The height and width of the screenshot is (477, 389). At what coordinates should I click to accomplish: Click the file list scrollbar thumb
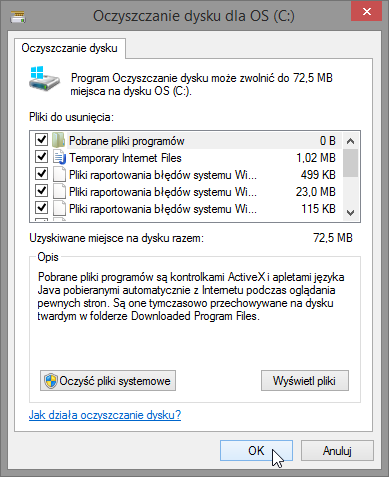tap(350, 163)
